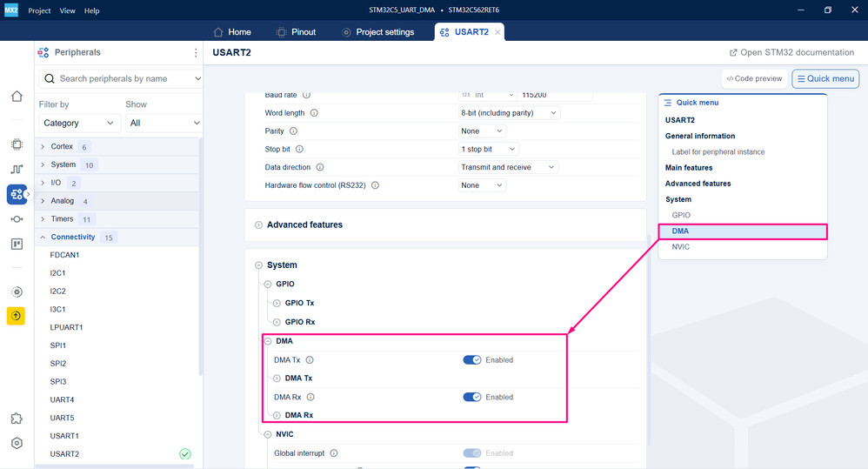Select SPI1 in the peripherals list
Viewport: 868px width, 469px height.
(58, 345)
